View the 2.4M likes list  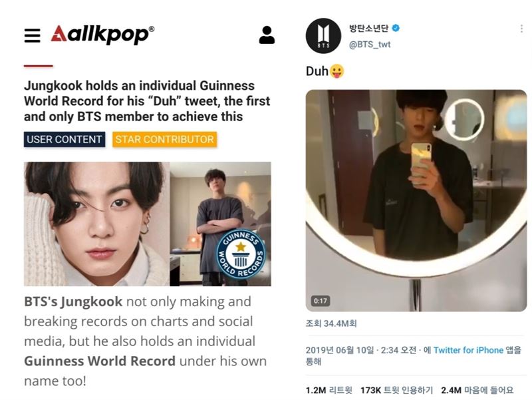pos(477,390)
